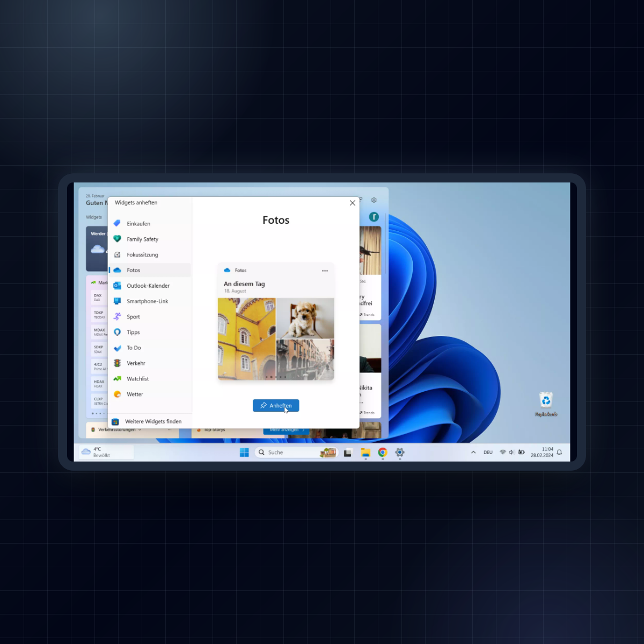Pick Watchlist from the widget list
The image size is (644, 644).
pyautogui.click(x=150, y=379)
